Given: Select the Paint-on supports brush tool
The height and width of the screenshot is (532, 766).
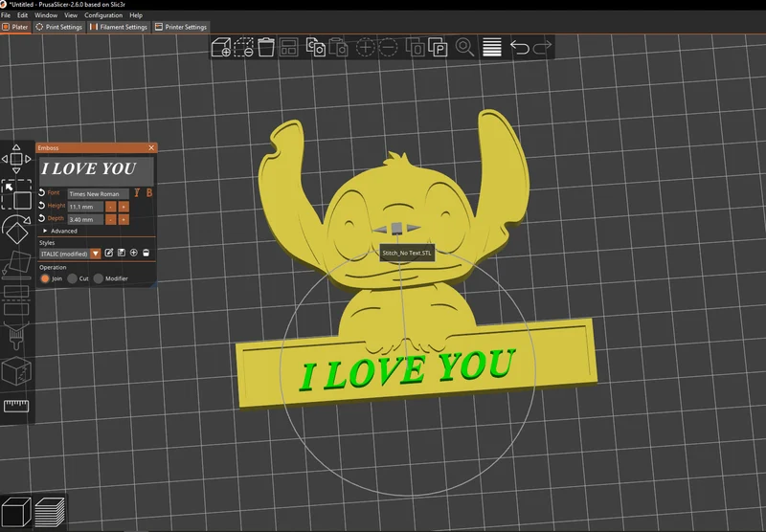Looking at the screenshot, I should (16, 336).
